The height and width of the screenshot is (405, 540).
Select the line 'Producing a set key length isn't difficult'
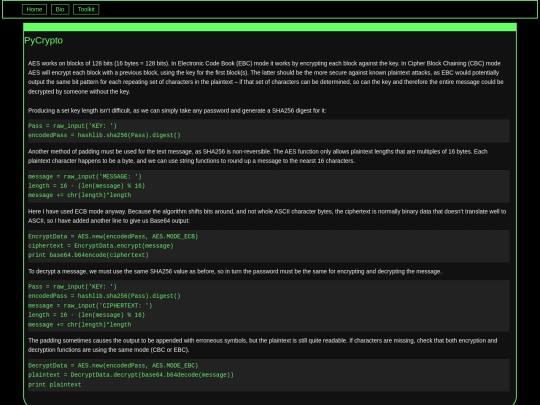click(x=177, y=111)
